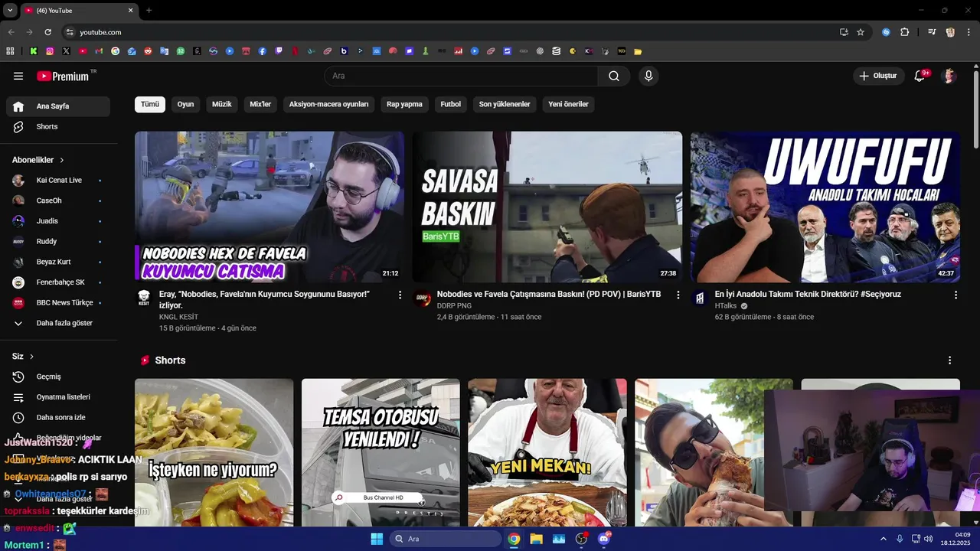Click Savaşa Baskın video thumbnail

[x=547, y=207]
